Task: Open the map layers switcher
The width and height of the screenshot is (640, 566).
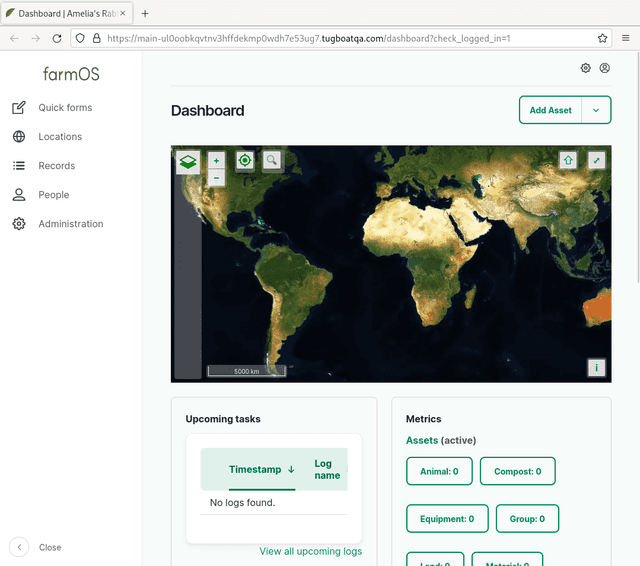Action: click(x=188, y=162)
